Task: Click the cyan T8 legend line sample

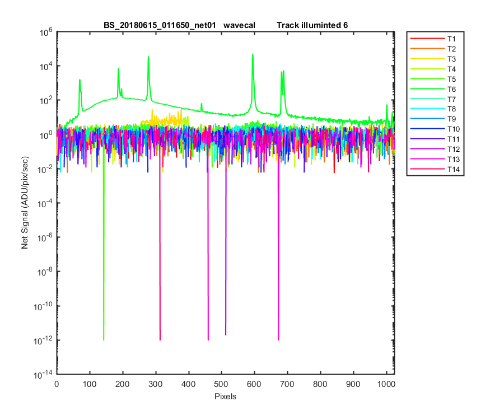Action: point(427,109)
